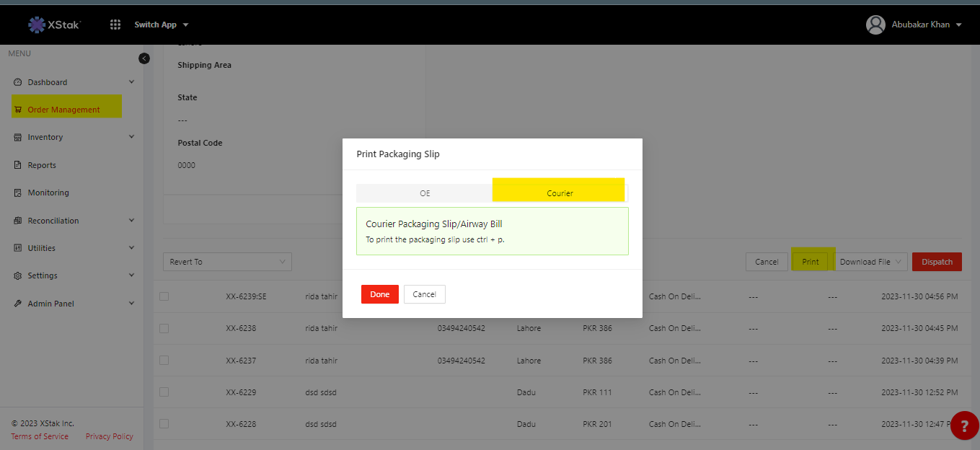Click the Monitoring sidebar icon

[18, 193]
